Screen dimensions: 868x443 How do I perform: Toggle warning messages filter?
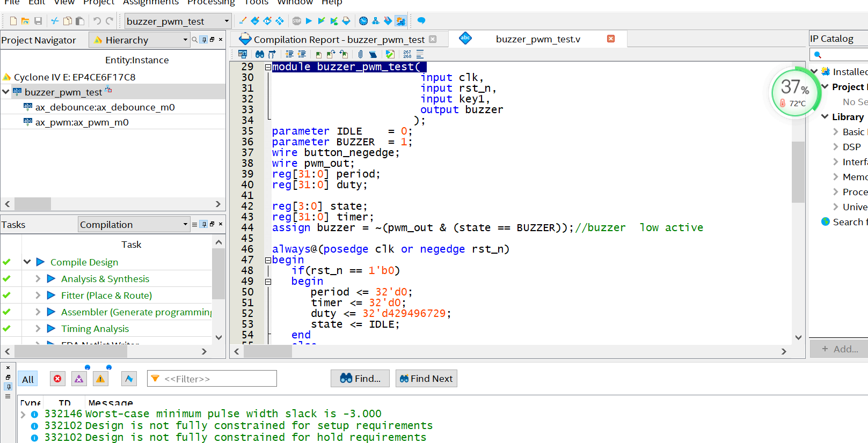coord(100,379)
